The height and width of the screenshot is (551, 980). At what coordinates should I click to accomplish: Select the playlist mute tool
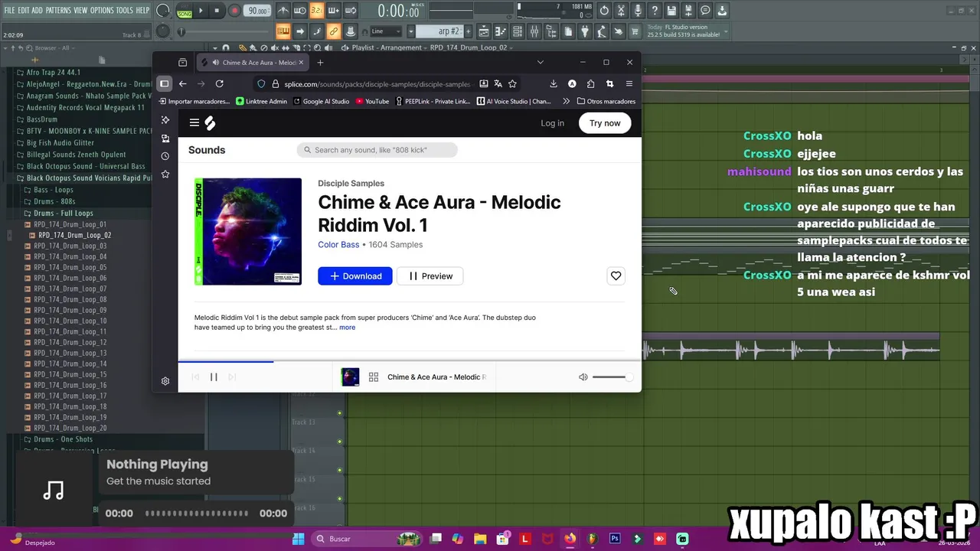(x=273, y=47)
